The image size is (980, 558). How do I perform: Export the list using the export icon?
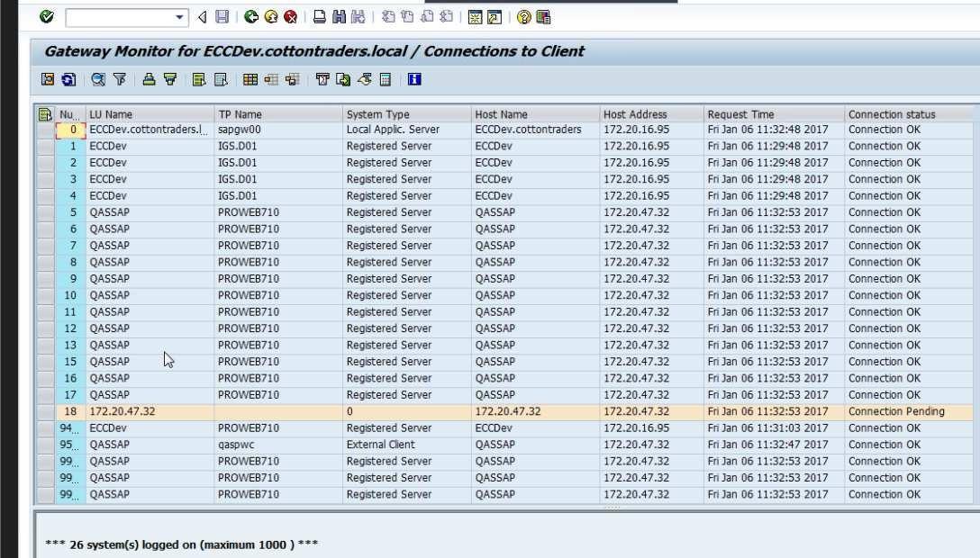(x=343, y=79)
